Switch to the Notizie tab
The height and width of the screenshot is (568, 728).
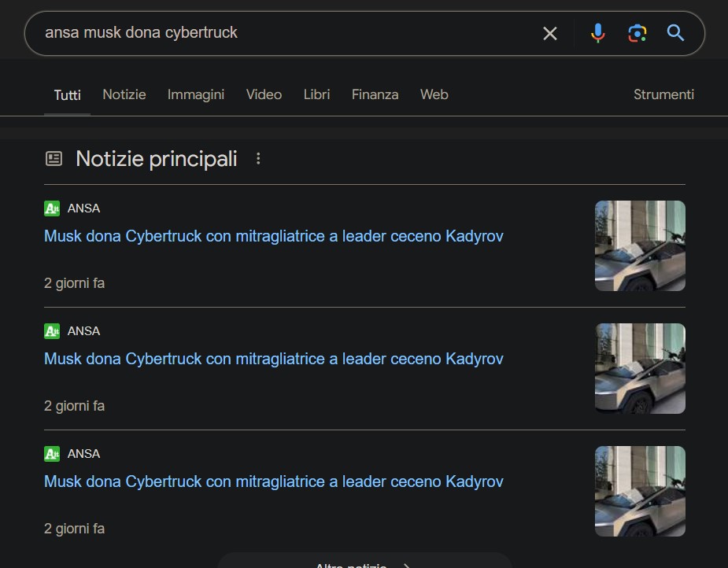(124, 94)
